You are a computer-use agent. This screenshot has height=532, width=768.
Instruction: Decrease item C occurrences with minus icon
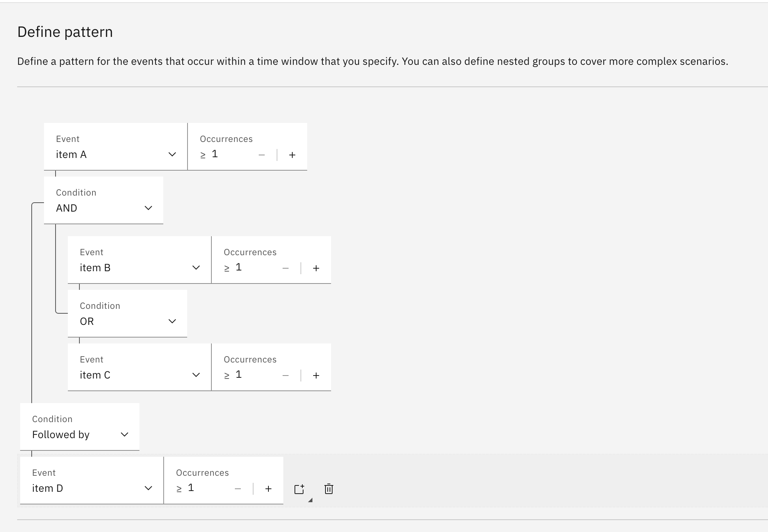pyautogui.click(x=286, y=376)
